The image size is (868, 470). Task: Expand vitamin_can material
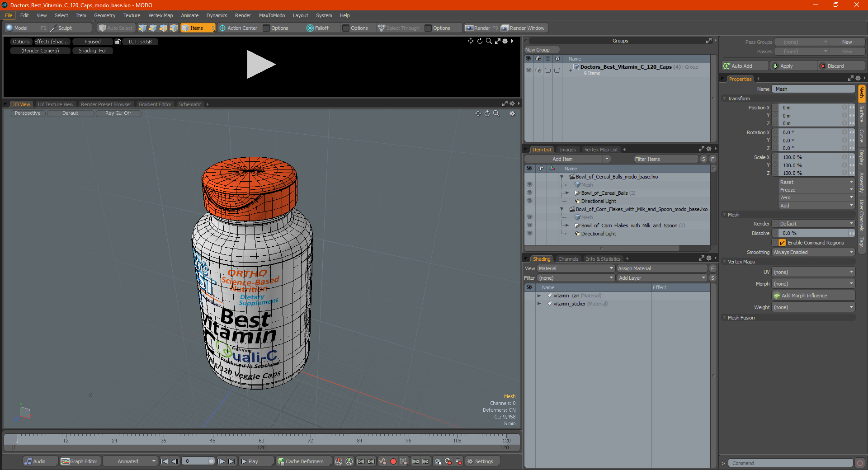[x=539, y=296]
